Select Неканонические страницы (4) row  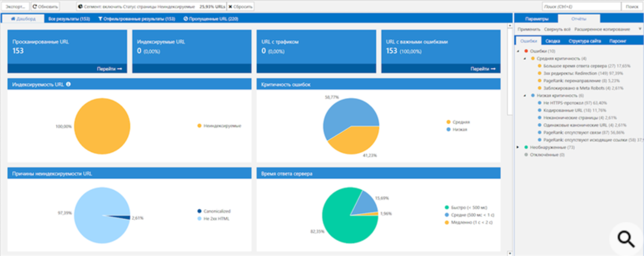(578, 117)
